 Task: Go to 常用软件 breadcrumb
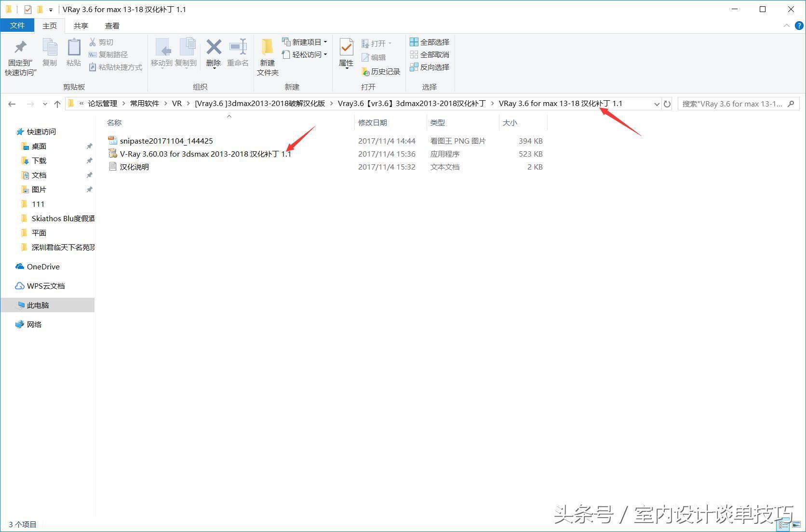[144, 104]
